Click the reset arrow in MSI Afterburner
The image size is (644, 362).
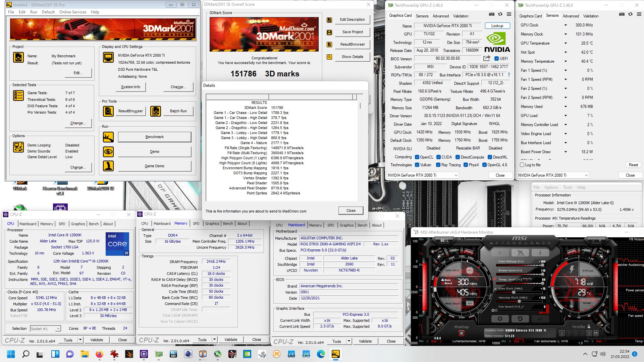[520, 319]
